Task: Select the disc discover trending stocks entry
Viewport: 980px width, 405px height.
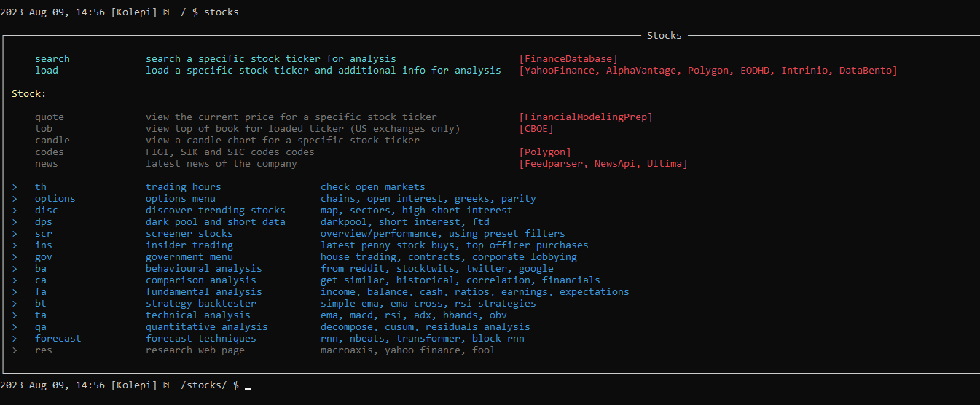Action: pos(47,211)
